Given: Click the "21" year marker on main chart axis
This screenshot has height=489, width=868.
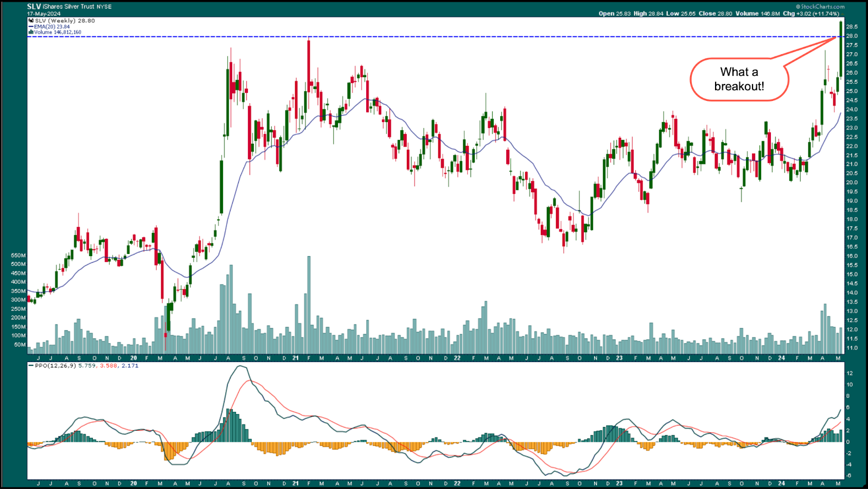Looking at the screenshot, I should coord(295,358).
